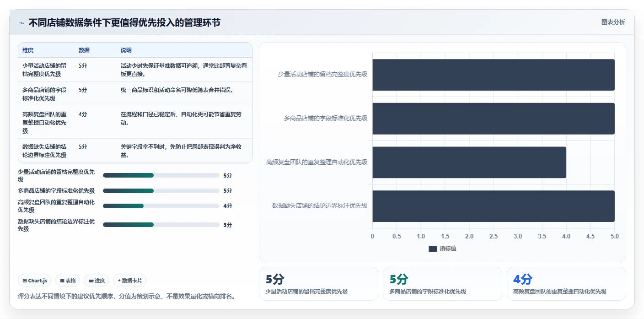644x319 pixels.
Task: Click the 高频复盘团队的重复整理自动化优先级 progress bar
Action: (161, 206)
